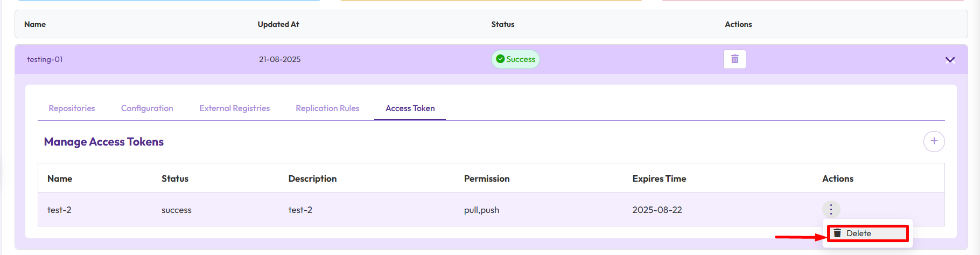The width and height of the screenshot is (980, 255).
Task: Go to the External Registries tab
Action: (x=234, y=108)
